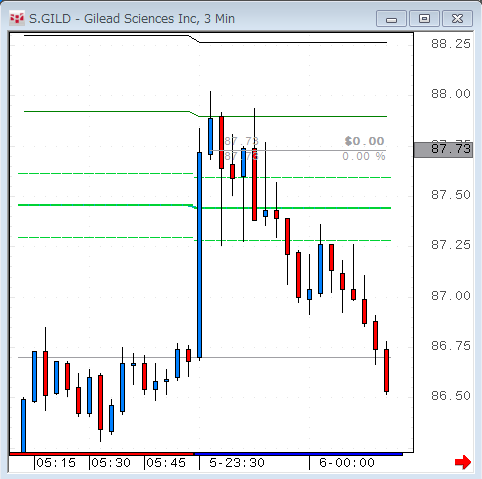Minimize the S.GILD chart window
482x479 pixels.
point(391,19)
